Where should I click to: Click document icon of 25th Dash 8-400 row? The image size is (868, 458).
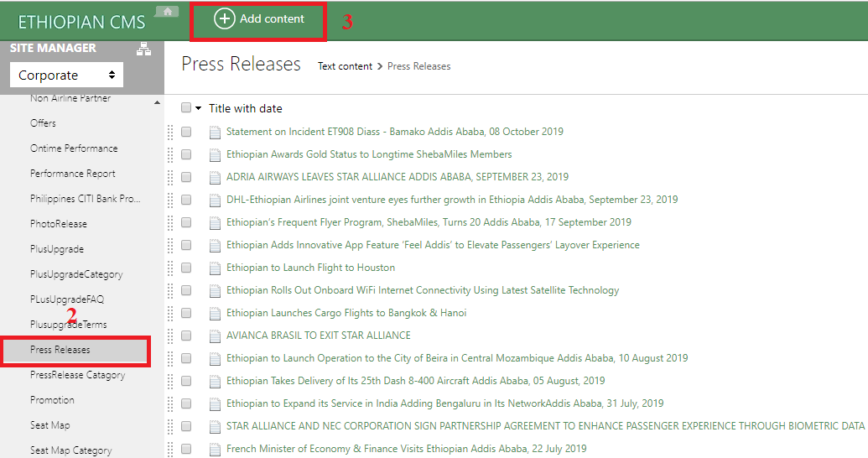pos(215,383)
